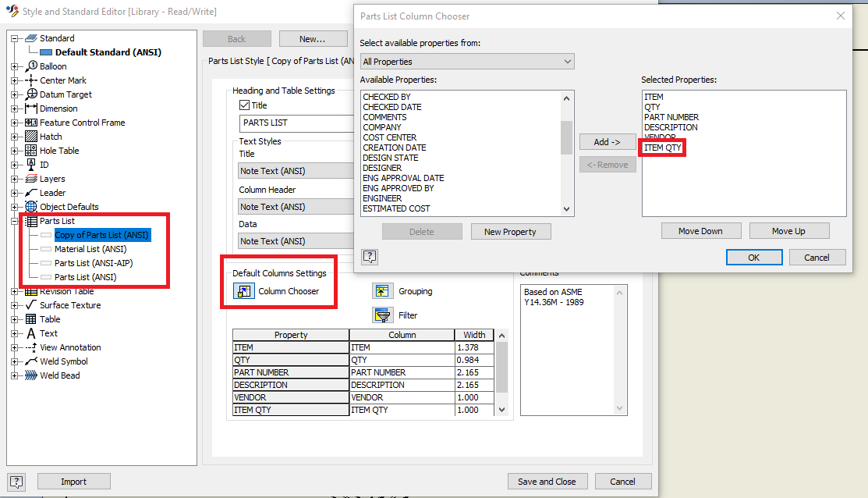
Task: Click the Grouping icon
Action: (383, 290)
